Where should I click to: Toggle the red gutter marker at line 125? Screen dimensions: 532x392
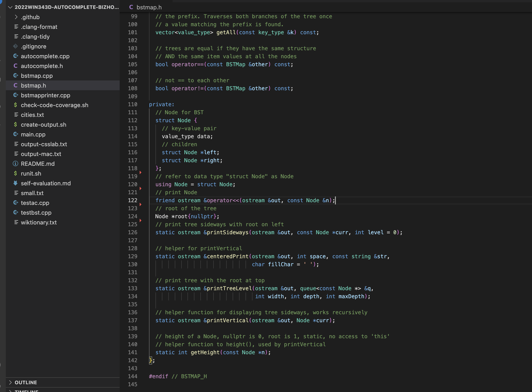141,220
